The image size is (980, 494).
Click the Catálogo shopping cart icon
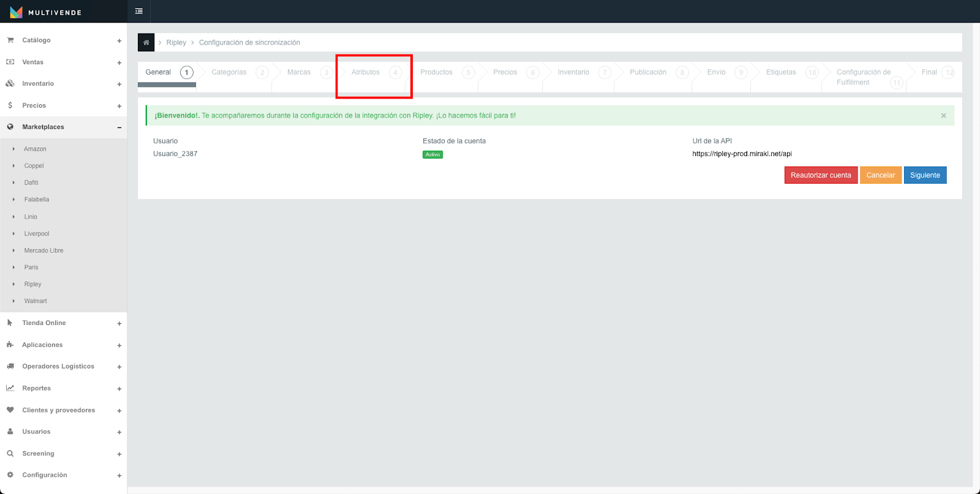[10, 40]
